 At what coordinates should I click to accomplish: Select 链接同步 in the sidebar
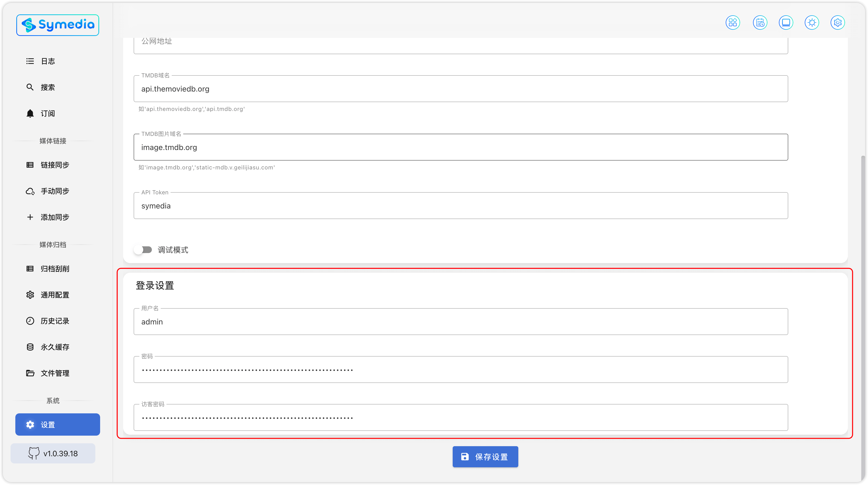click(x=55, y=165)
